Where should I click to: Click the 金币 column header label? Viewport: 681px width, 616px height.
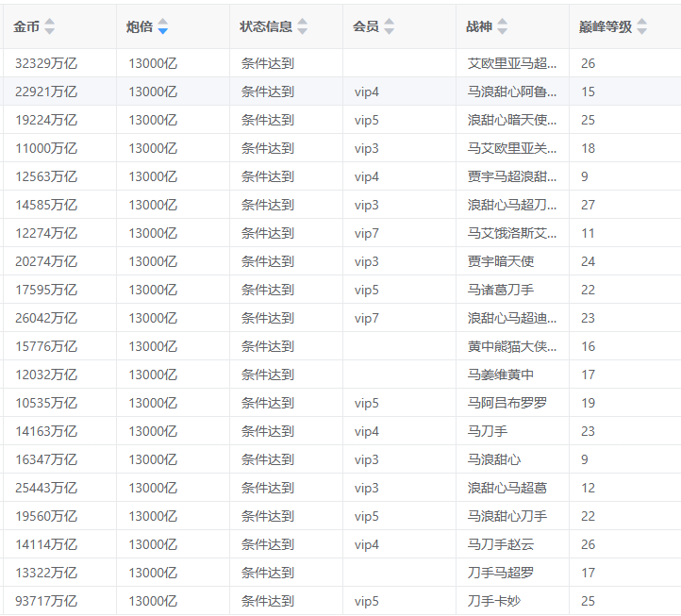26,26
